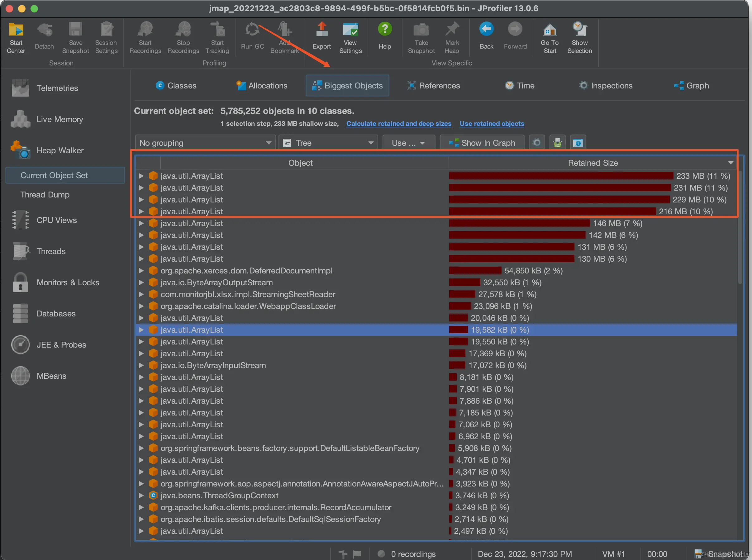Expand the StreamingSheetReader object row
The height and width of the screenshot is (560, 752).
141,295
